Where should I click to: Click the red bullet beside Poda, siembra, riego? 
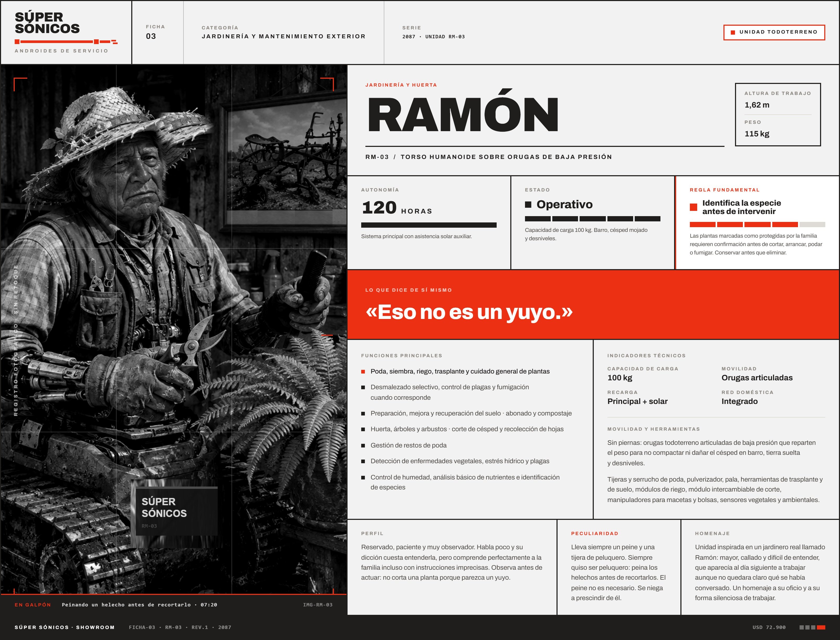coord(363,371)
